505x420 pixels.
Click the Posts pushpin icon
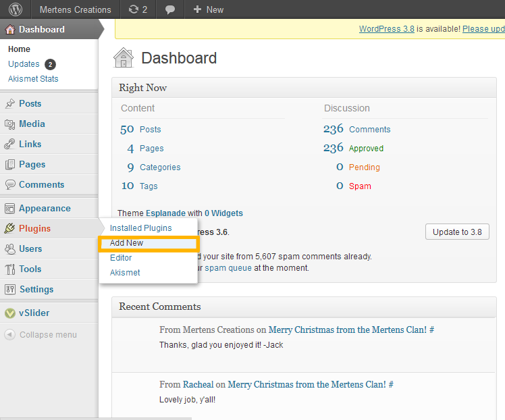click(10, 103)
